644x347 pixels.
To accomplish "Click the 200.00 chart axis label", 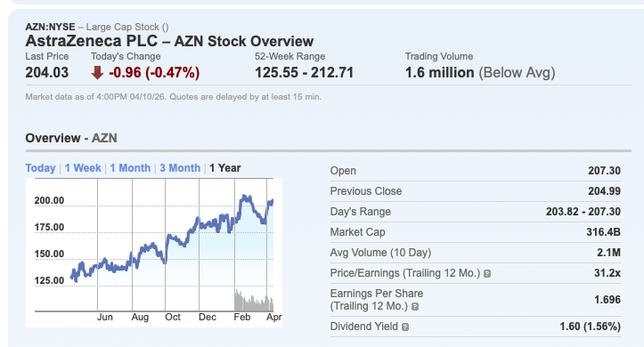I will [49, 200].
